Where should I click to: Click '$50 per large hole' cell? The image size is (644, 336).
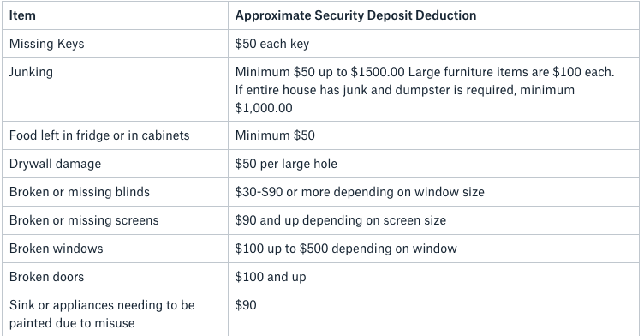pos(286,164)
